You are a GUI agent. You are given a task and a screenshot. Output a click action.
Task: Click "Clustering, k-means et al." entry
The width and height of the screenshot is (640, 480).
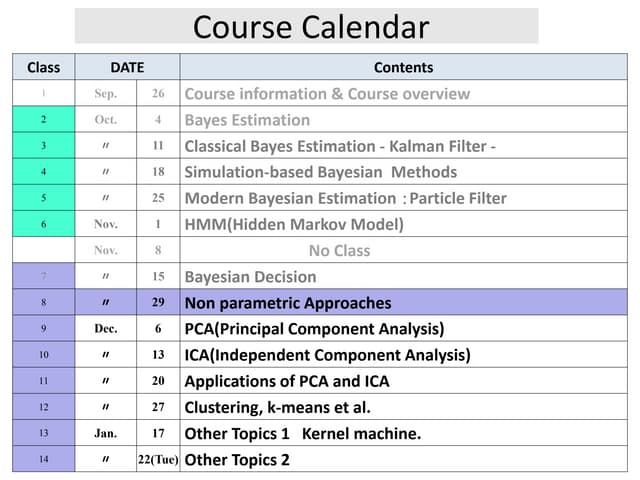click(277, 407)
